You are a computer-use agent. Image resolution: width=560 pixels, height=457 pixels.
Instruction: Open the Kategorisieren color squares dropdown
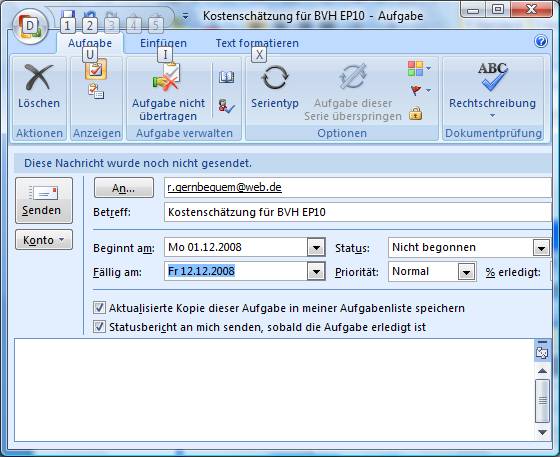[419, 68]
